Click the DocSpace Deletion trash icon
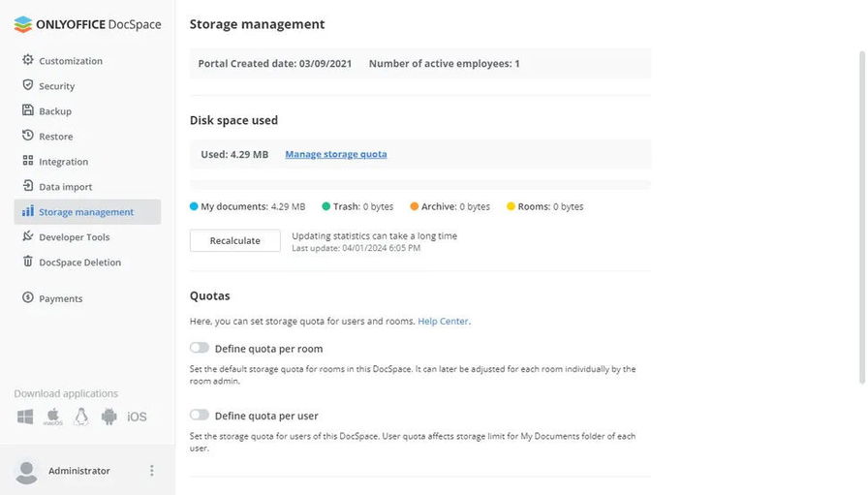 (x=28, y=262)
